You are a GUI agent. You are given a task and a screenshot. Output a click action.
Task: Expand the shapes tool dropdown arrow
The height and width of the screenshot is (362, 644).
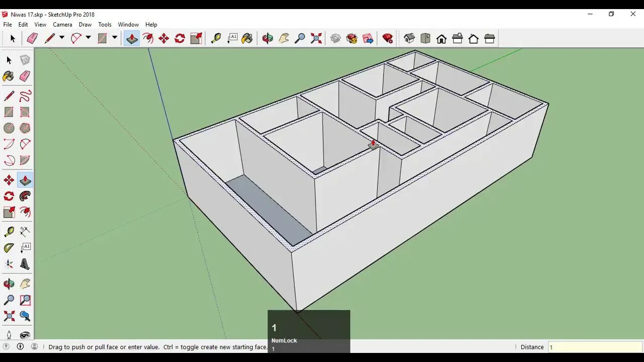pyautogui.click(x=115, y=38)
